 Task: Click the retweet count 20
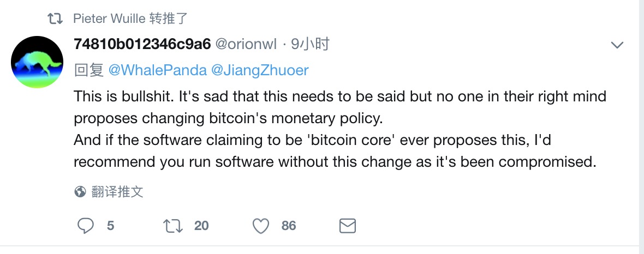pyautogui.click(x=201, y=226)
